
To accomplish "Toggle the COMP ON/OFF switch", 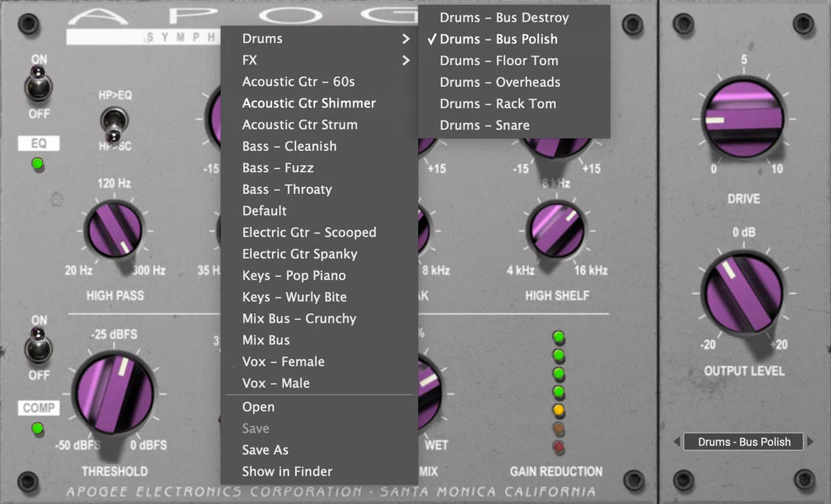I will coord(38,346).
